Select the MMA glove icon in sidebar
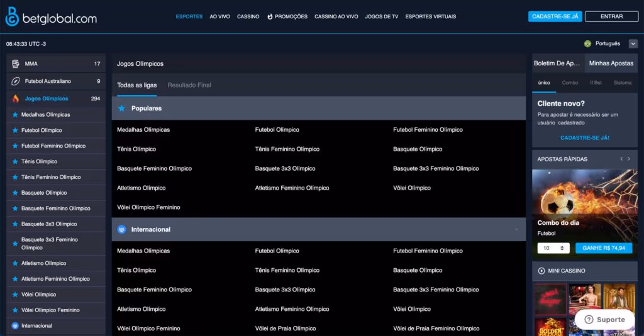Viewport: 644px width, 336px height. click(16, 63)
